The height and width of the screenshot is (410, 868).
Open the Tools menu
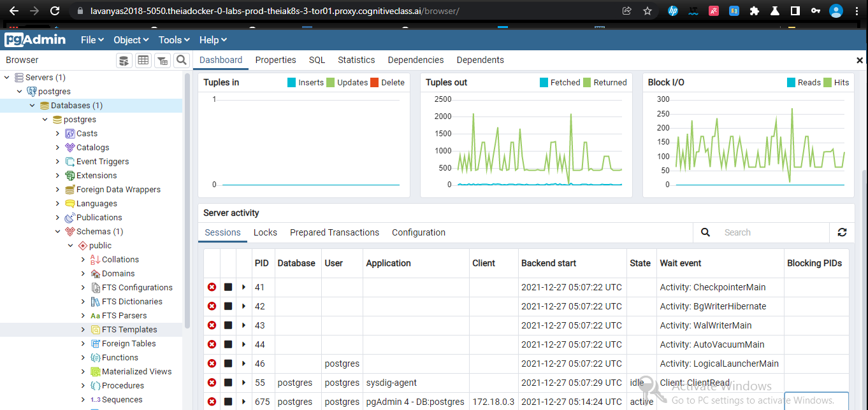[173, 39]
